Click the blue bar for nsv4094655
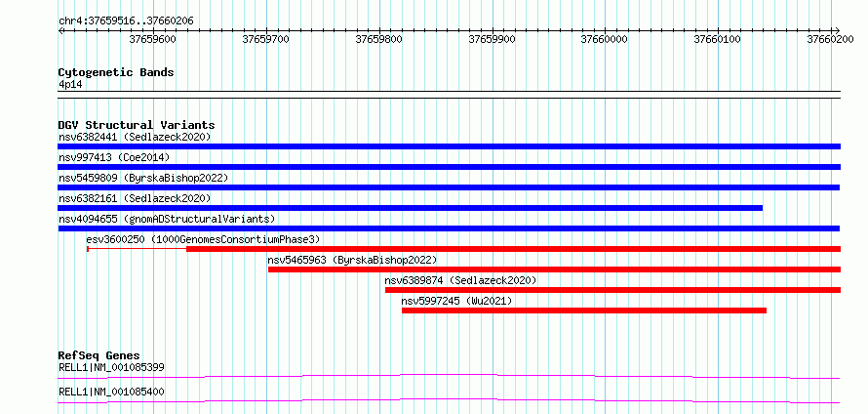The image size is (868, 414). [x=449, y=228]
